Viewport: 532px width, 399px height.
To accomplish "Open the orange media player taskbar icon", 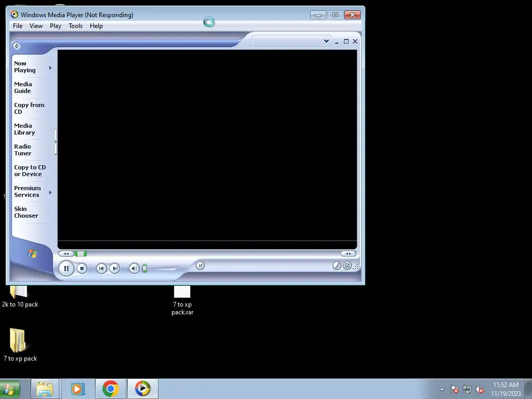I will pos(78,389).
